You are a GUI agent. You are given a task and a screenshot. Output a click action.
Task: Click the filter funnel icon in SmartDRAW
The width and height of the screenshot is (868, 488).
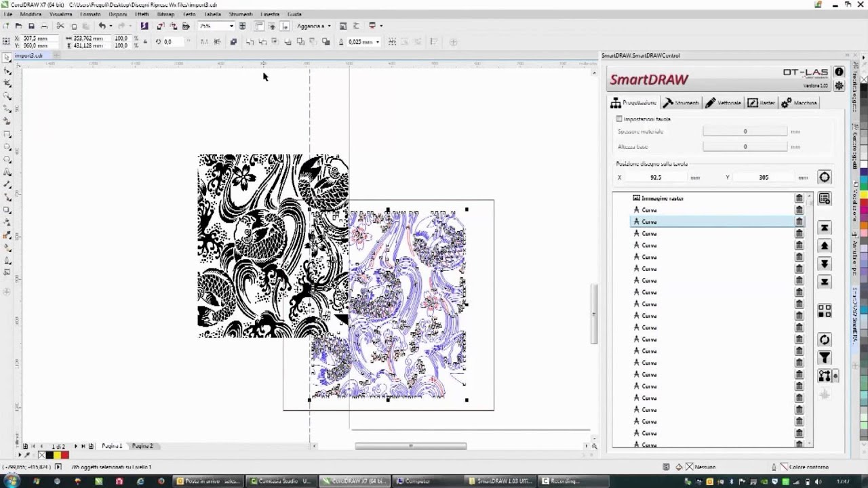[x=825, y=358]
